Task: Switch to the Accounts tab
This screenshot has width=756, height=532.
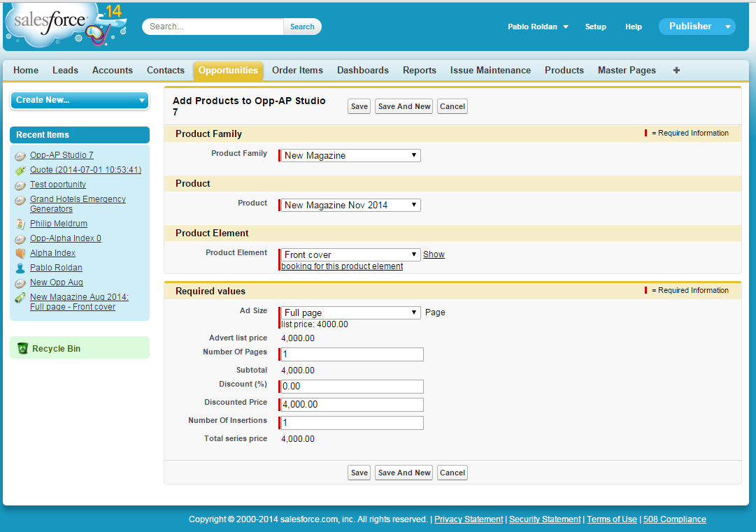Action: 113,71
